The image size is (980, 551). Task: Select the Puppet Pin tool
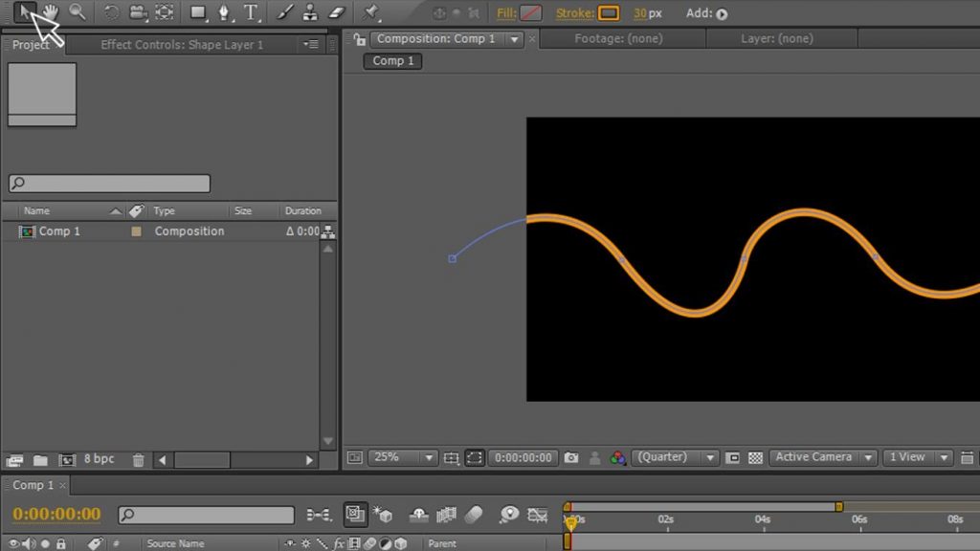[371, 12]
